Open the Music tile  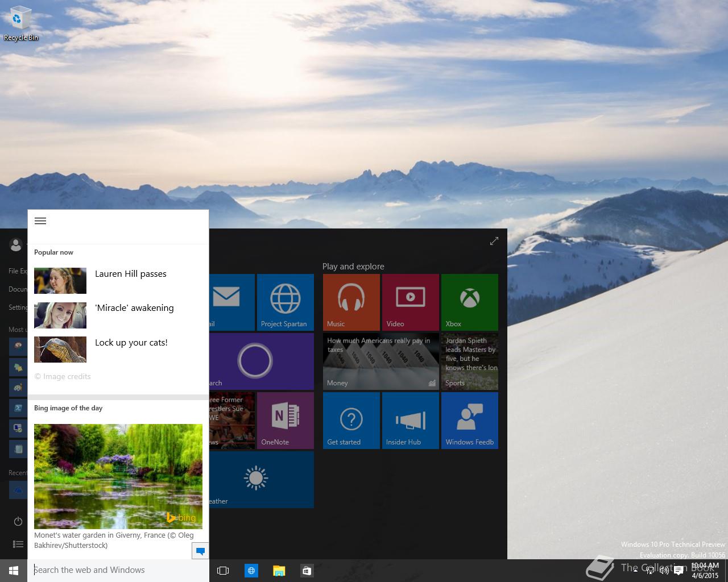351,302
